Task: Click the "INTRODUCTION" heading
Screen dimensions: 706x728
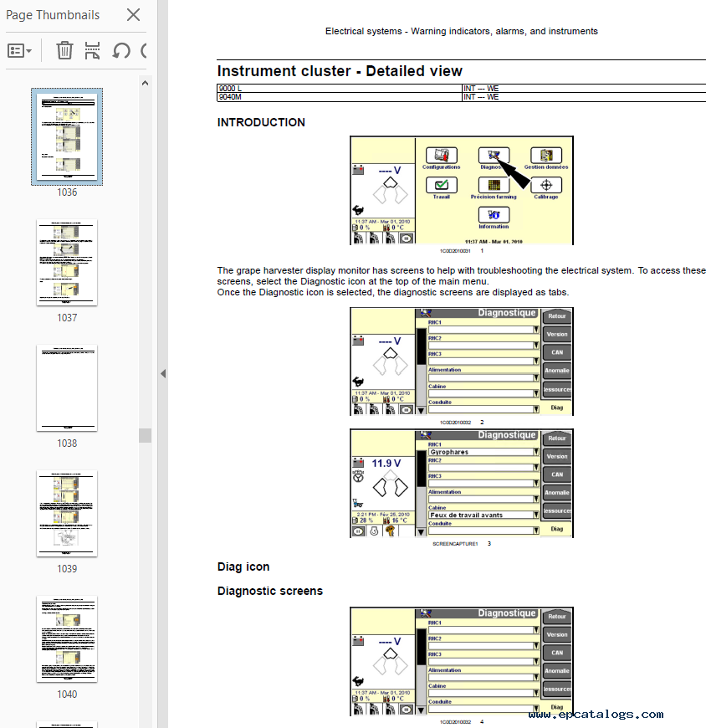Action: pyautogui.click(x=261, y=122)
